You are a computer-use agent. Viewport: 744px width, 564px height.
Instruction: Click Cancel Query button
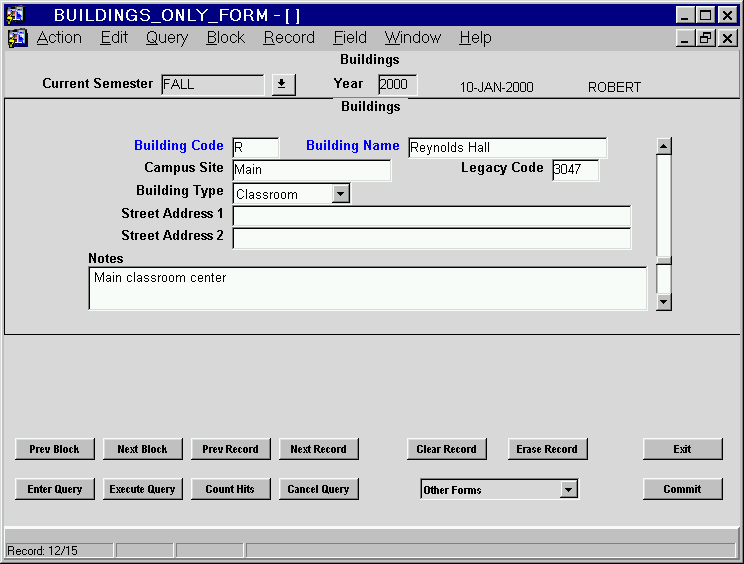pyautogui.click(x=318, y=489)
